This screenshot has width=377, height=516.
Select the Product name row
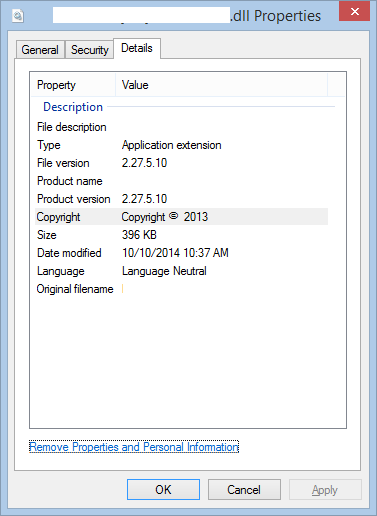(181, 181)
